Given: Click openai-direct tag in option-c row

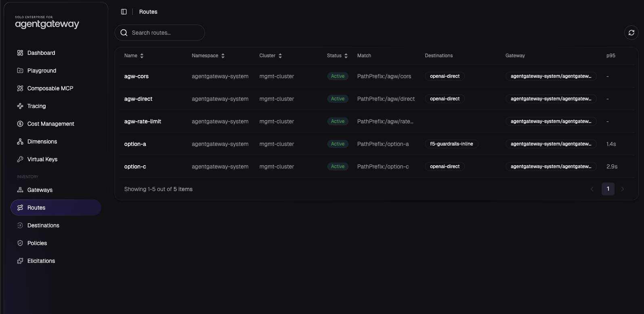Looking at the screenshot, I should click(445, 166).
